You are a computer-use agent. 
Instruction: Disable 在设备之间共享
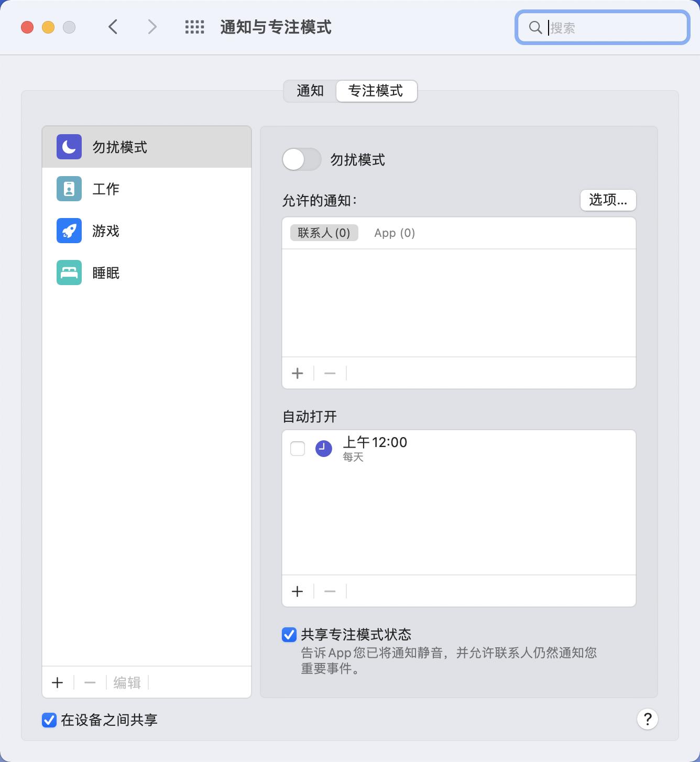coord(49,720)
